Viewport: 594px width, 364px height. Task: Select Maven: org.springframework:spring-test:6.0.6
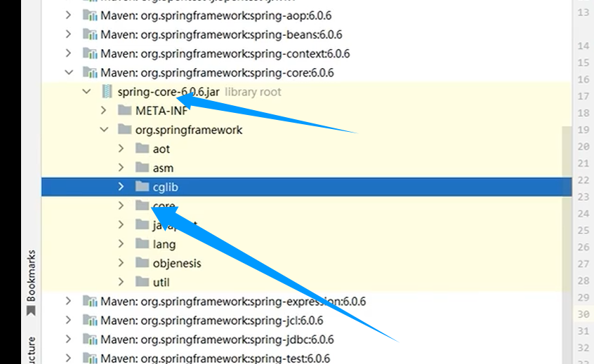click(x=215, y=358)
